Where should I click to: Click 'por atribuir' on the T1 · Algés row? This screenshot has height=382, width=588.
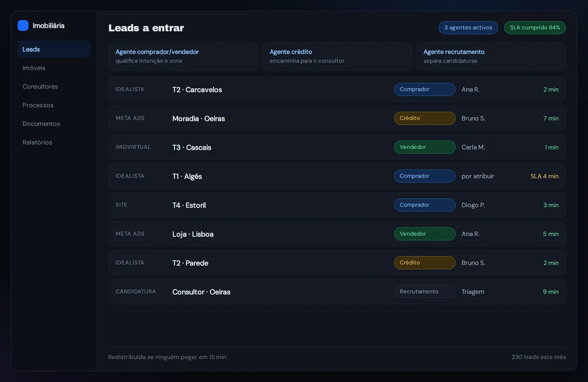tap(478, 176)
